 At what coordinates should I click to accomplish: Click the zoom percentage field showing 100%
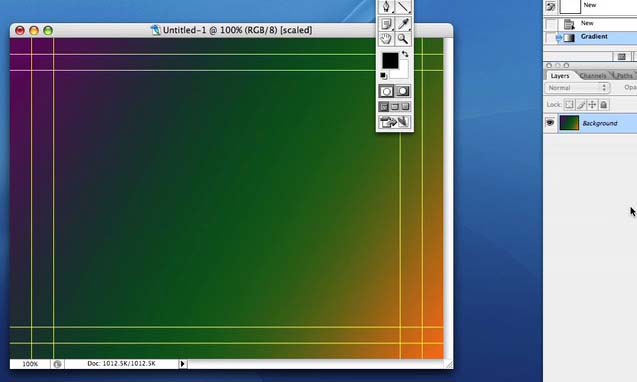pyautogui.click(x=30, y=364)
